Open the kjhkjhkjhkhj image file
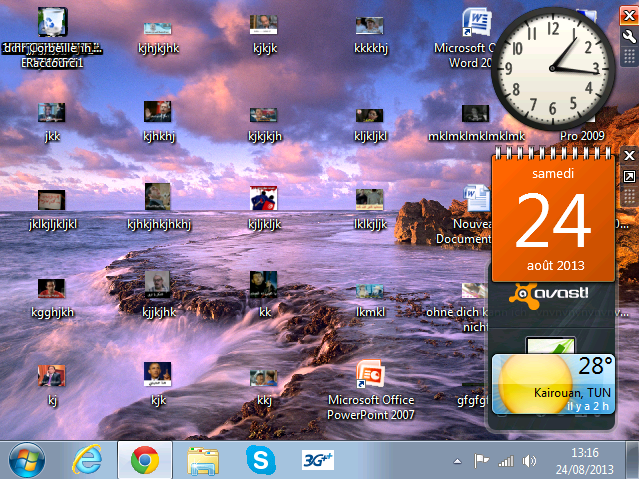Viewport: 639px width, 479px height. (158, 196)
